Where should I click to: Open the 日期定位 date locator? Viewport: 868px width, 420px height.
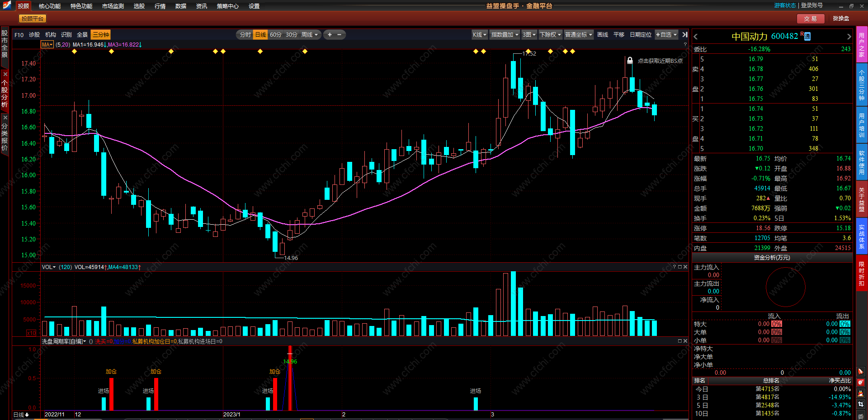[x=641, y=35]
